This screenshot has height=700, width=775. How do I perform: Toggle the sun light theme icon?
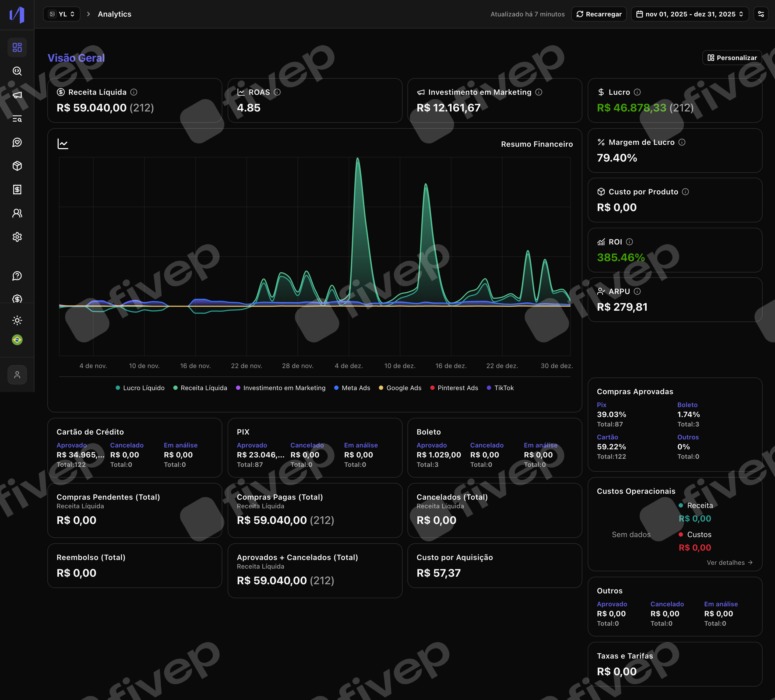(17, 320)
